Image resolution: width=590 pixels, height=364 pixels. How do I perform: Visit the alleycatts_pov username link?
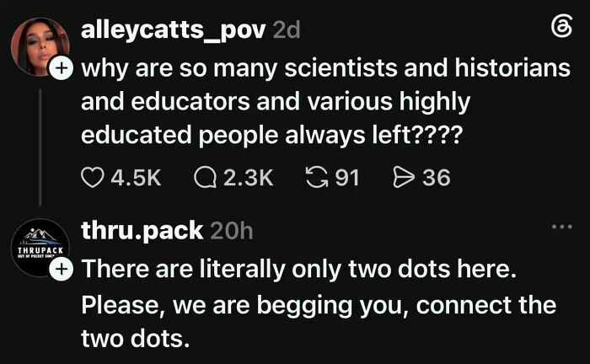click(173, 30)
